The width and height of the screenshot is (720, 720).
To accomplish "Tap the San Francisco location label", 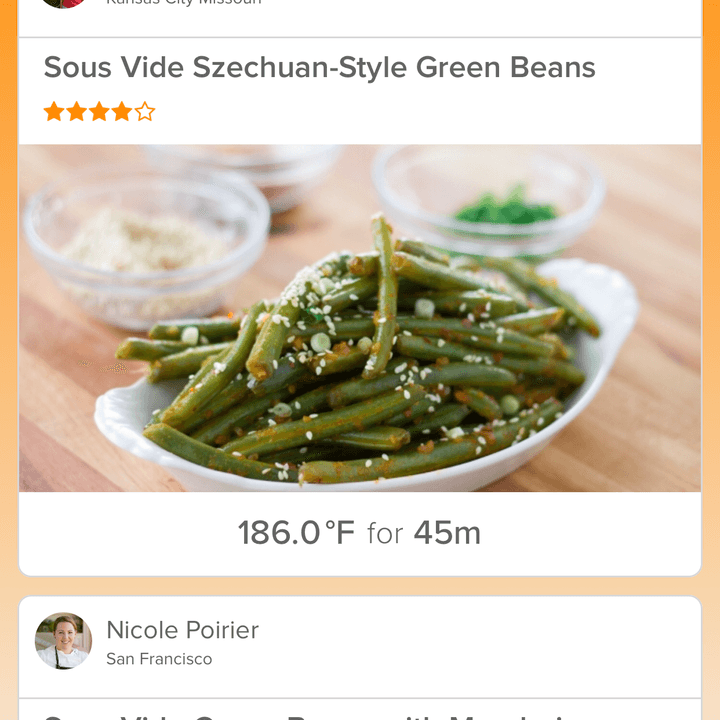I will pyautogui.click(x=159, y=659).
